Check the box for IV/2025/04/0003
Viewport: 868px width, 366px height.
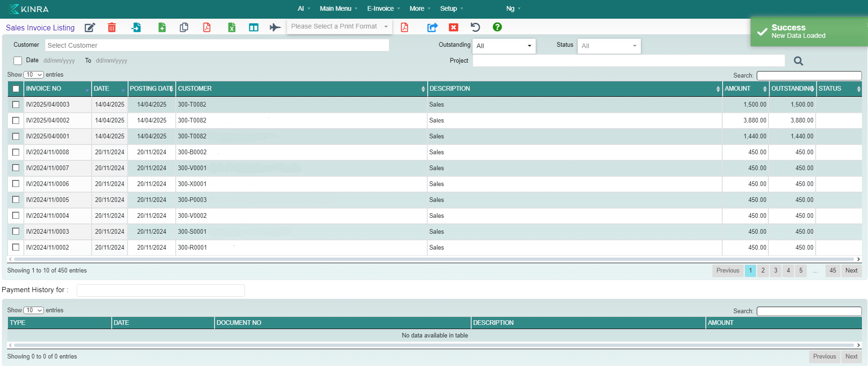click(x=16, y=105)
